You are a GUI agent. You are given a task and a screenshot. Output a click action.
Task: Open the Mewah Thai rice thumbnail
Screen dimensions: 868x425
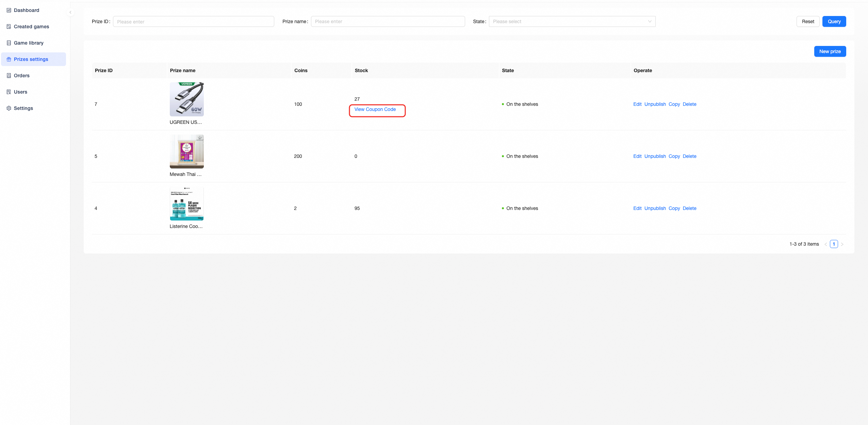pyautogui.click(x=186, y=151)
